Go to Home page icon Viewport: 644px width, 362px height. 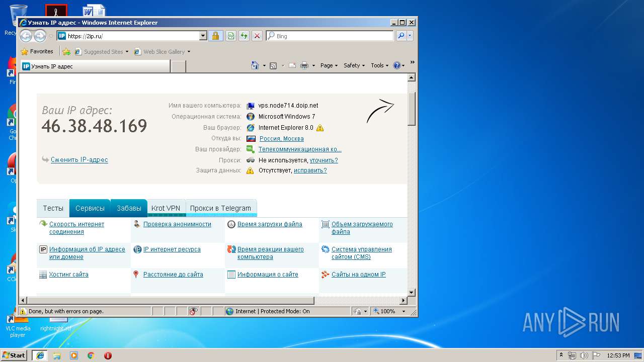[255, 65]
